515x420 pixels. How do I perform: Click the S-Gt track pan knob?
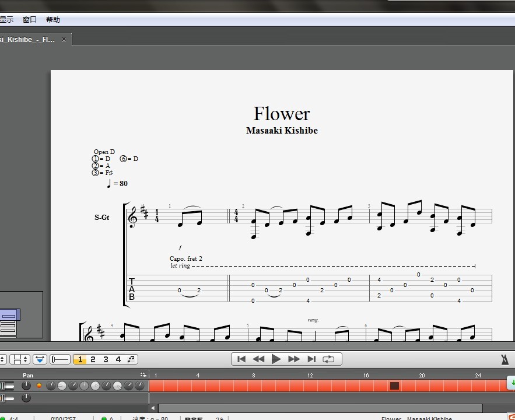[x=26, y=386]
